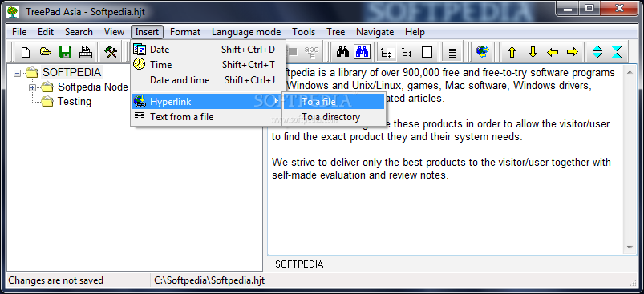Open the Tools menu

(x=303, y=32)
